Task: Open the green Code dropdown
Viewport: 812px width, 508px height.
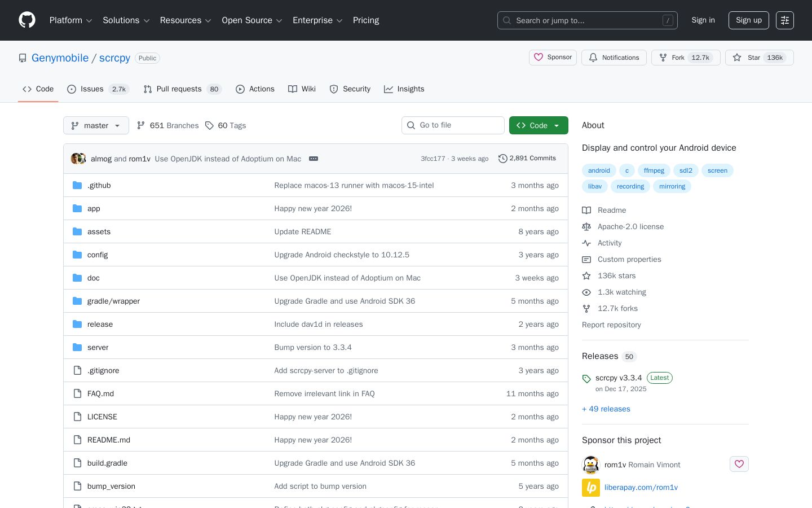Action: tap(539, 125)
